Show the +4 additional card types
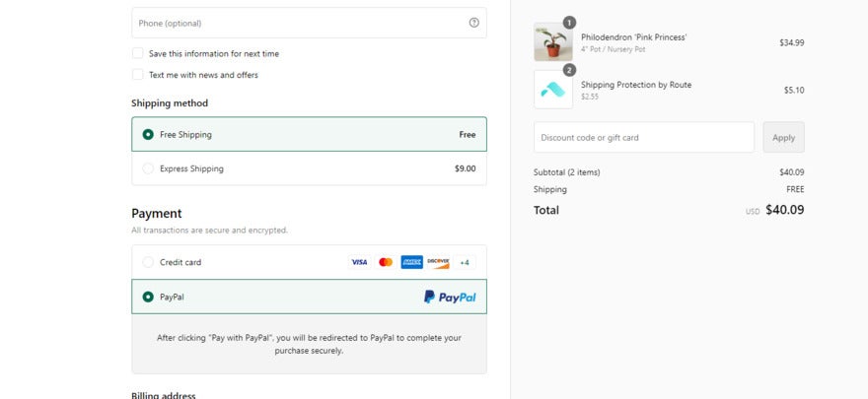Screen dimensions: 868x399 point(465,262)
